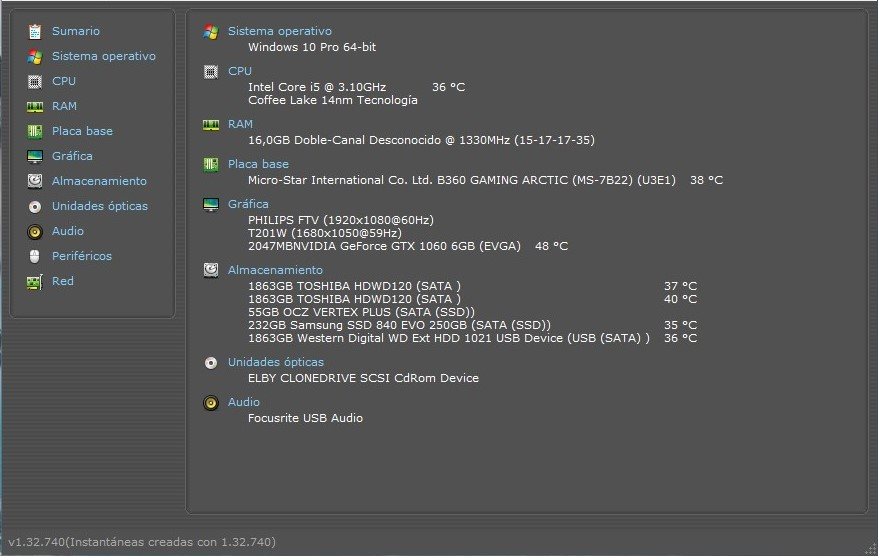The width and height of the screenshot is (878, 556).
Task: Click the Periféricos mouse icon in sidebar
Action: [x=35, y=256]
